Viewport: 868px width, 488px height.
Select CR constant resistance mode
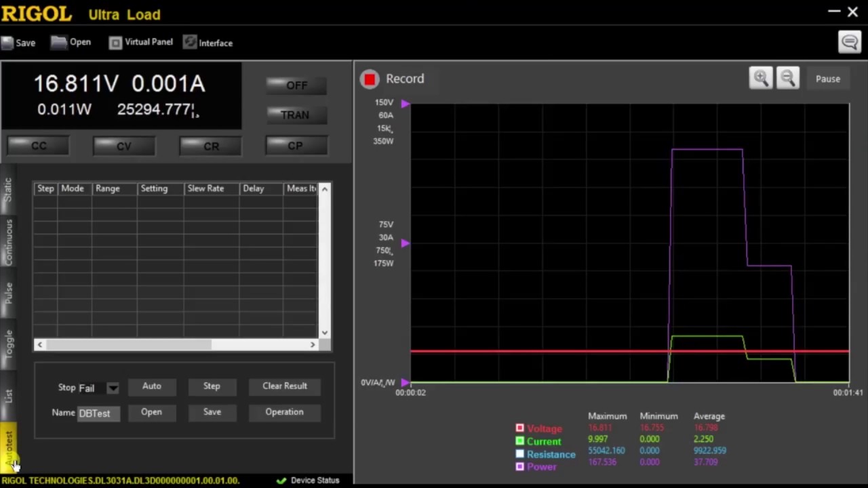[211, 146]
